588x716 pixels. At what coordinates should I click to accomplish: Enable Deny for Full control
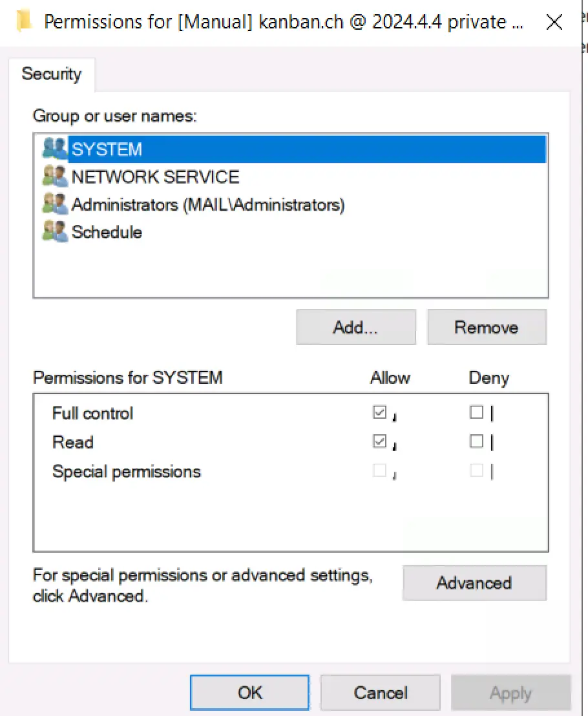(x=477, y=412)
